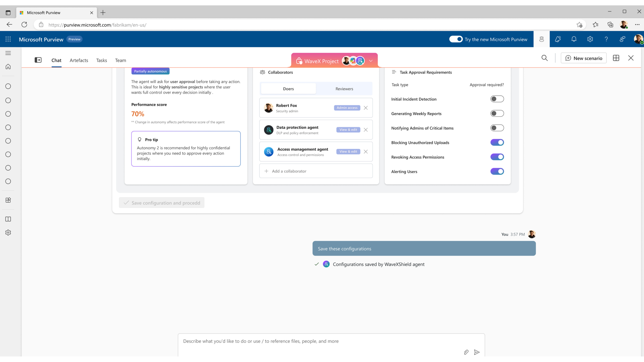Click the attach file paperclip icon
Viewport: 644px width, 362px height.
[466, 352]
